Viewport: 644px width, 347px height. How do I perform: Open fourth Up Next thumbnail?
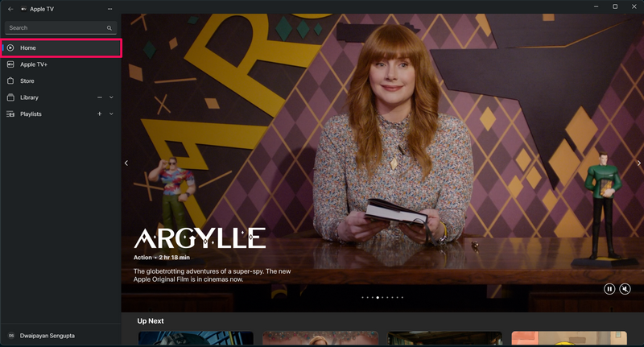(x=569, y=338)
